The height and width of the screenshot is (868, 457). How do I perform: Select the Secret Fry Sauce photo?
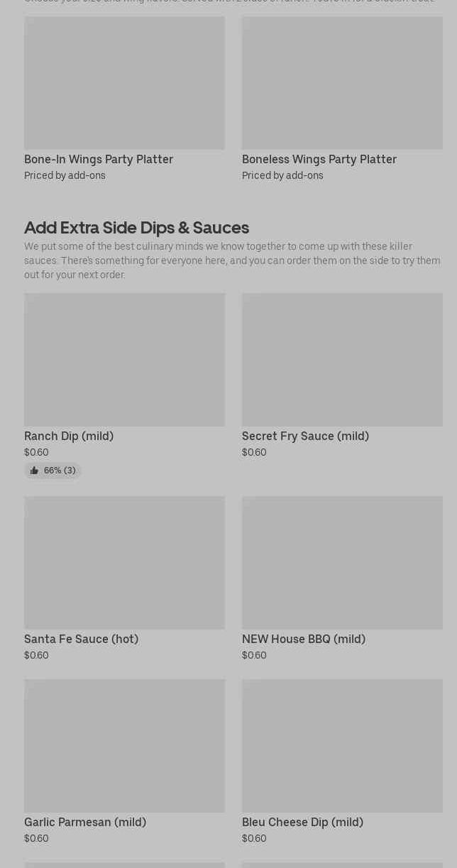point(342,360)
